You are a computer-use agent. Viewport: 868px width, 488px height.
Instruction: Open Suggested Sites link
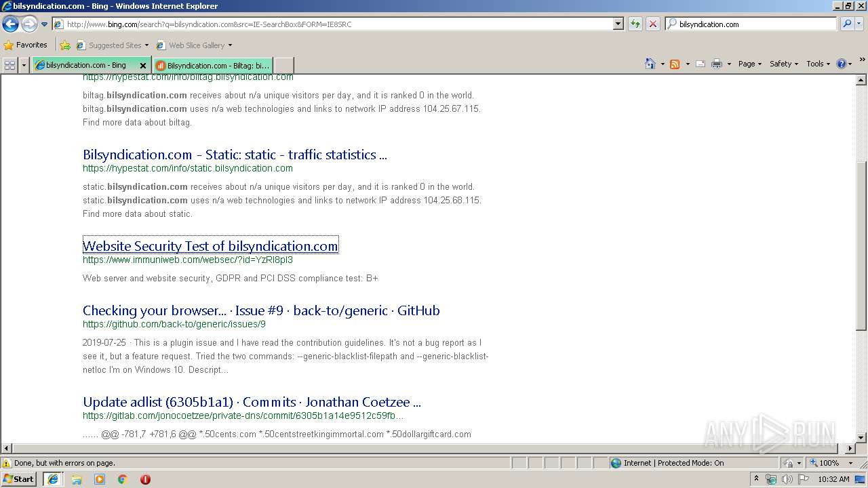coord(108,45)
